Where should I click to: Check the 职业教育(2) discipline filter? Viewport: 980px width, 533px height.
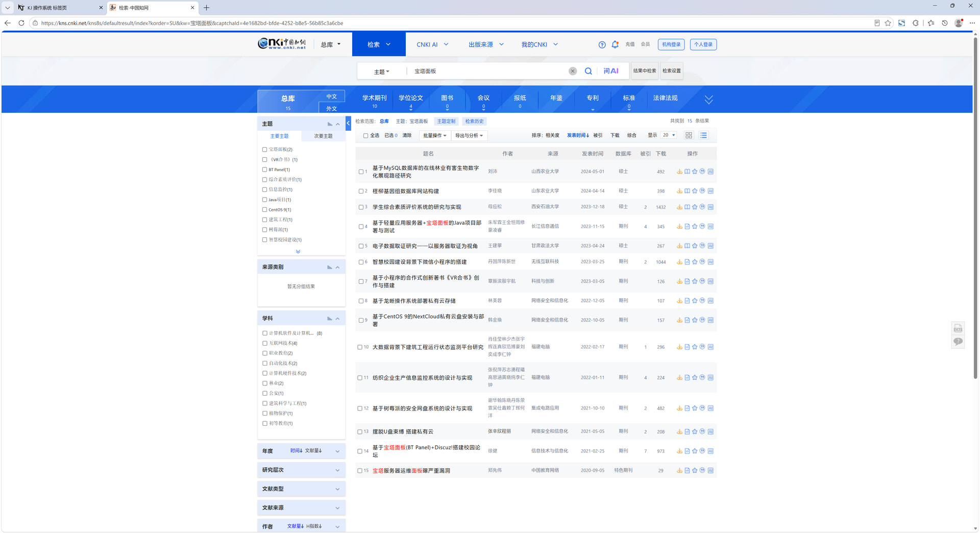(x=264, y=353)
